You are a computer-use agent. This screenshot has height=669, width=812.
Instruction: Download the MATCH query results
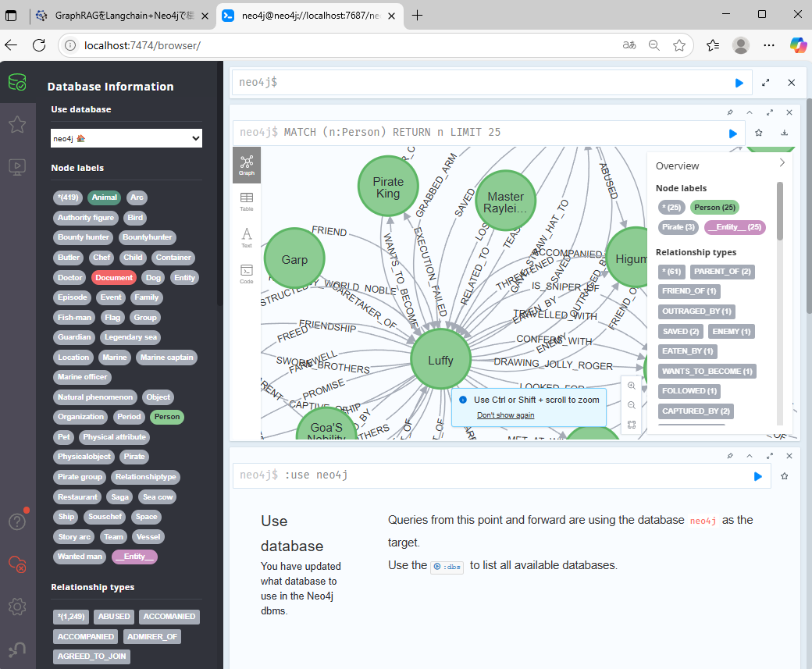tap(785, 133)
